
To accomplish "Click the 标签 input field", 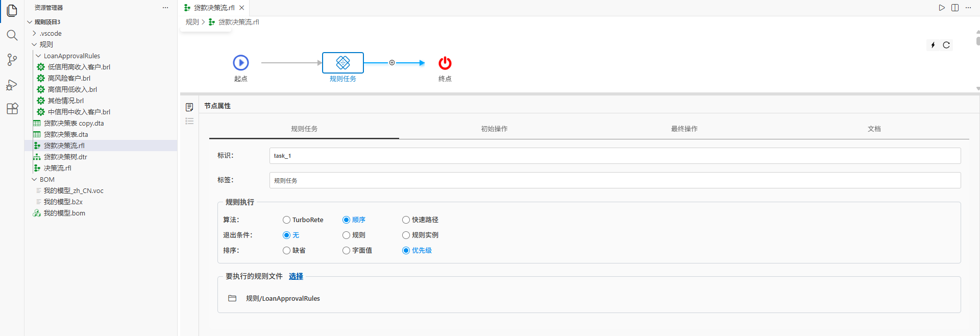I will [x=615, y=180].
